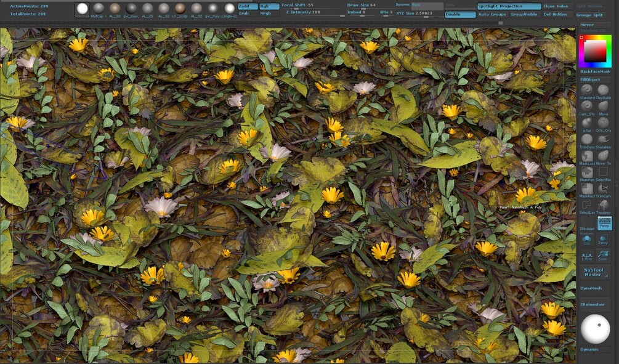Click the Del Hidden button
This screenshot has width=619, height=364.
pos(555,14)
